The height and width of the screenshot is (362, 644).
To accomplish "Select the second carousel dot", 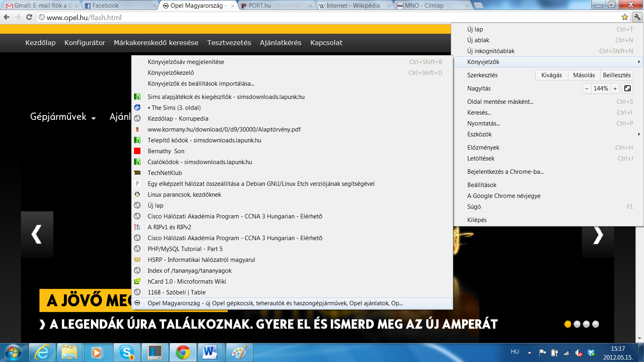I will tap(577, 324).
